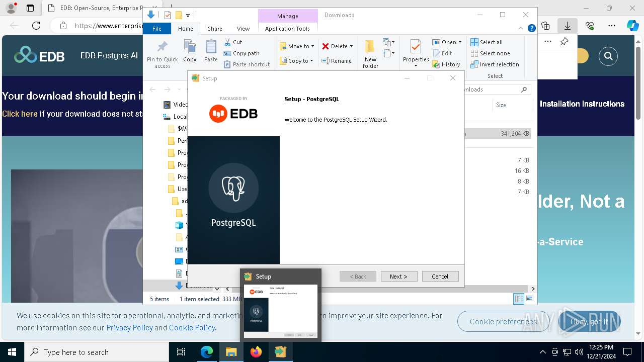Select the file row showing 8 KB
The height and width of the screenshot is (362, 644).
tap(498, 182)
